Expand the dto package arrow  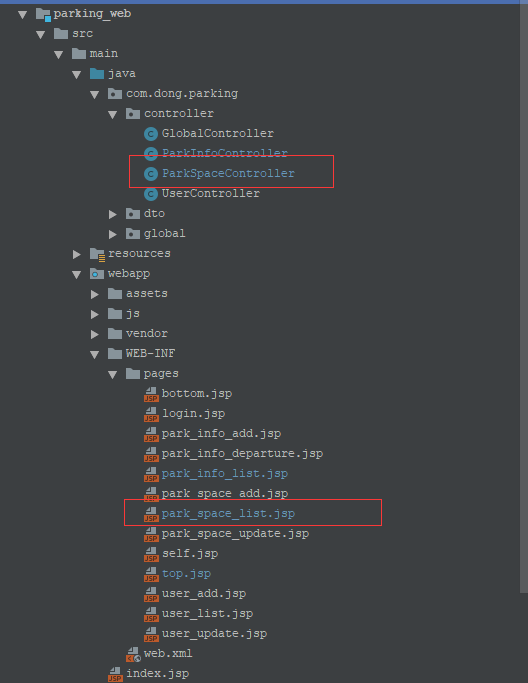113,214
